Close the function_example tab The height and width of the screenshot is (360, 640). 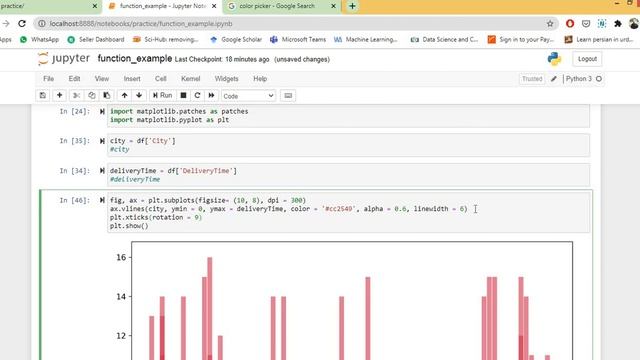point(214,6)
